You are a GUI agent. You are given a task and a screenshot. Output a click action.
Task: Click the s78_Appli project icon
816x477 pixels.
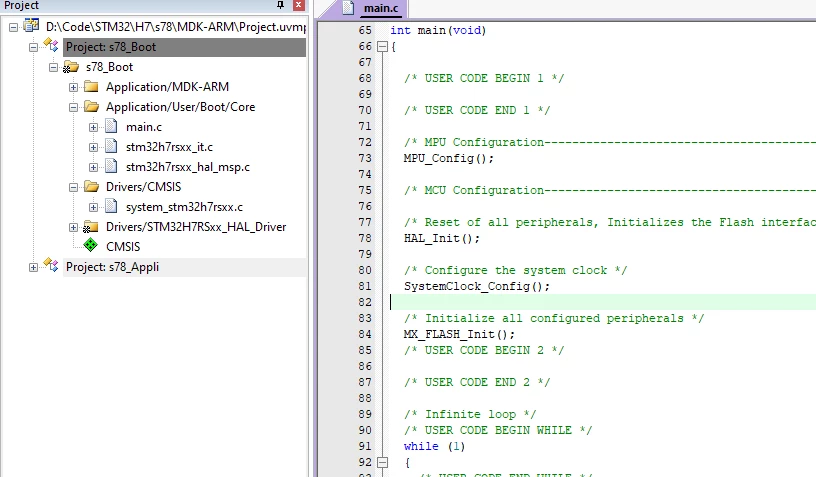pyautogui.click(x=51, y=265)
